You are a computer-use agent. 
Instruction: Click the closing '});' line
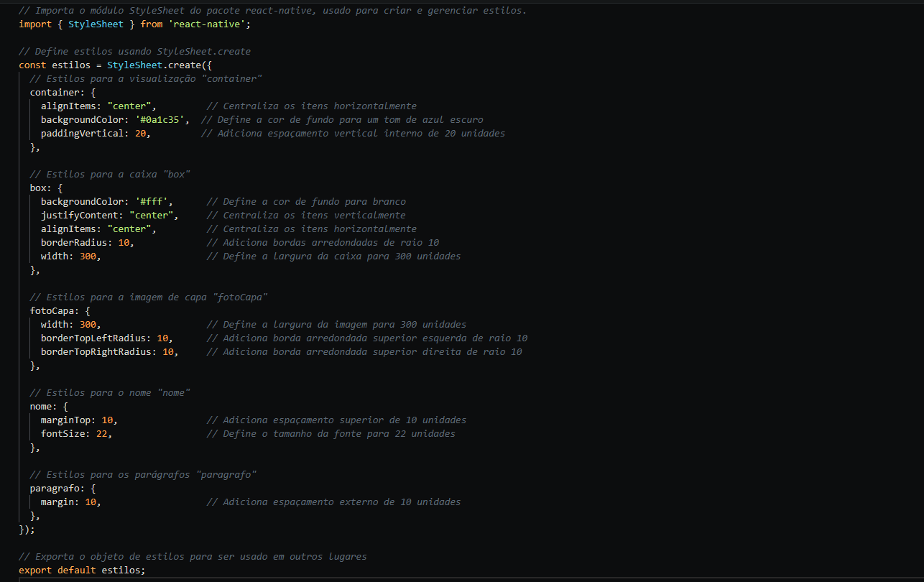coord(27,529)
